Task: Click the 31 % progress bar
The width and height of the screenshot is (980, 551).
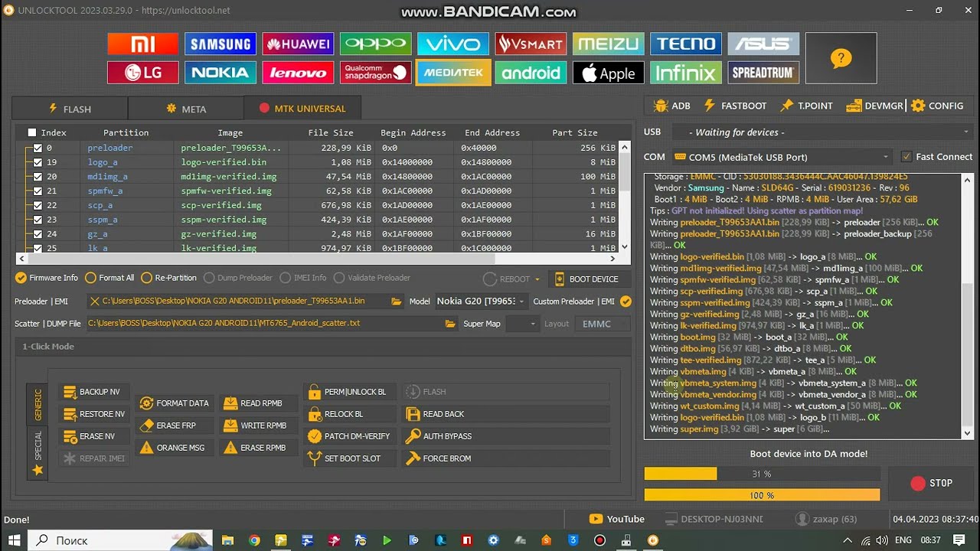Action: pyautogui.click(x=762, y=474)
